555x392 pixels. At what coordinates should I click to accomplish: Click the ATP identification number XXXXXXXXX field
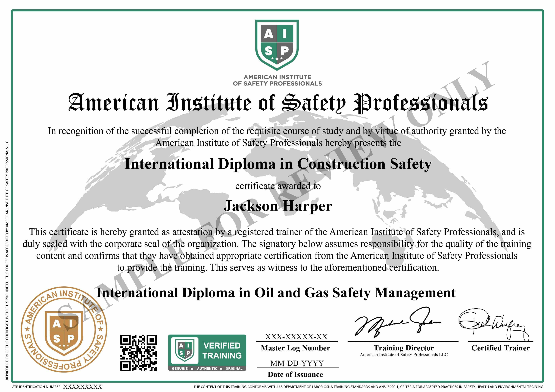82,387
